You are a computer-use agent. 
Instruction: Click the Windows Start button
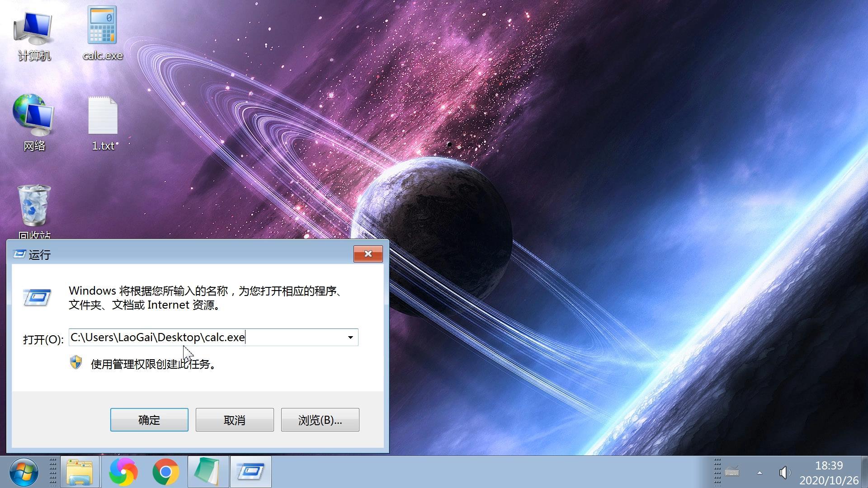(x=24, y=472)
